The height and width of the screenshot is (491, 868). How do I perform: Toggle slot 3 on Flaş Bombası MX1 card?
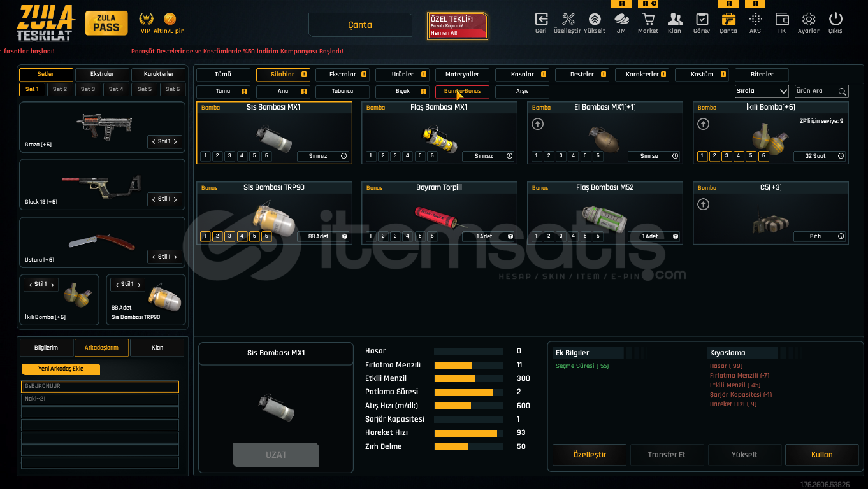click(395, 156)
